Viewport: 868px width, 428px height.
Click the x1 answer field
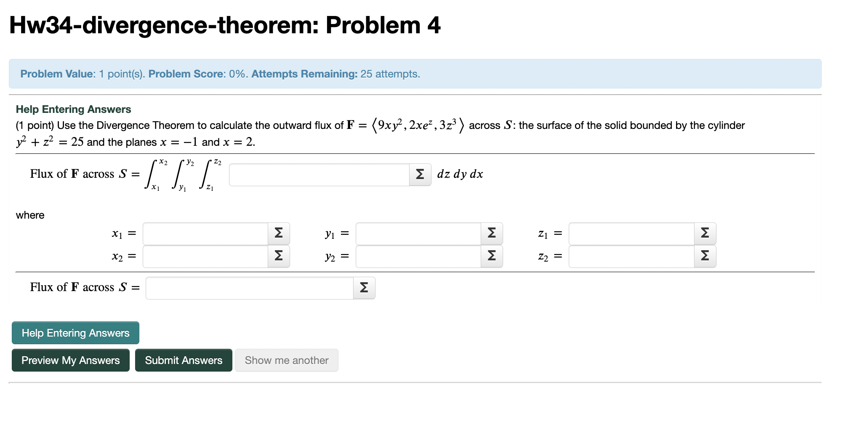pyautogui.click(x=205, y=233)
